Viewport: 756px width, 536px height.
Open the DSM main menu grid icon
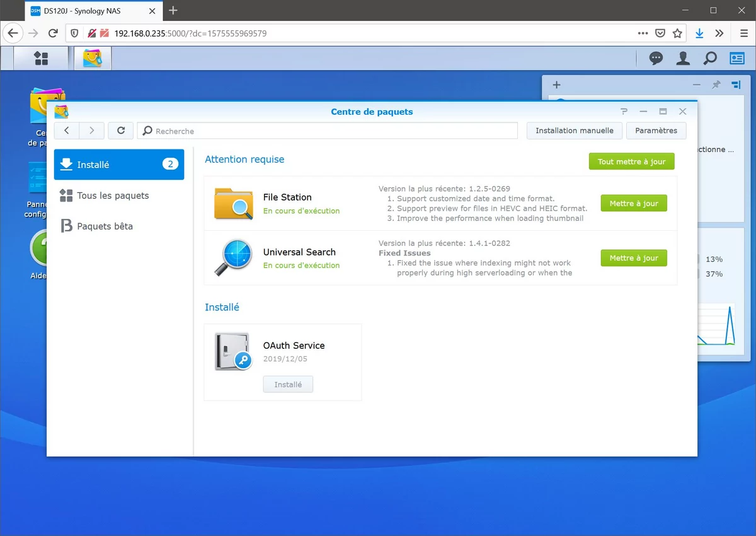(x=41, y=59)
